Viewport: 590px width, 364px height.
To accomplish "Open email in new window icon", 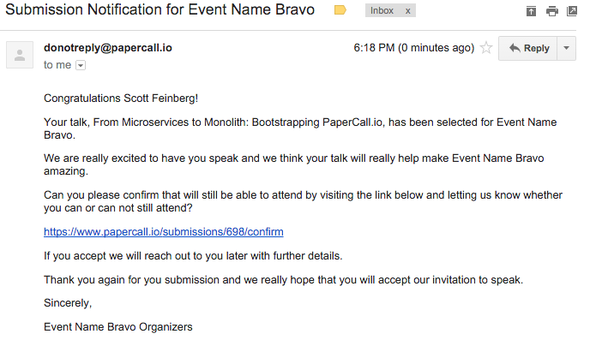I will tap(571, 11).
